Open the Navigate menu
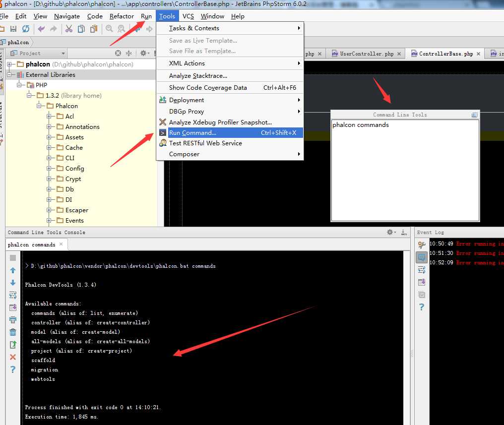The image size is (504, 425). (x=67, y=16)
